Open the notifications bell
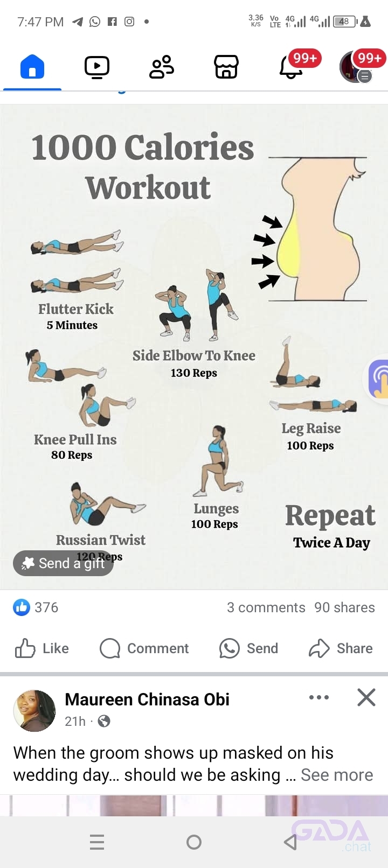This screenshot has width=388, height=868. click(291, 67)
